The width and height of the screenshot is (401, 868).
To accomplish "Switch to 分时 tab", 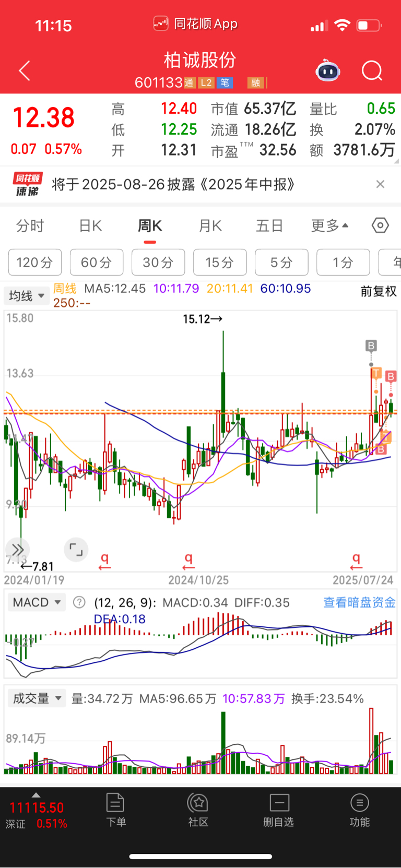I will pyautogui.click(x=30, y=225).
